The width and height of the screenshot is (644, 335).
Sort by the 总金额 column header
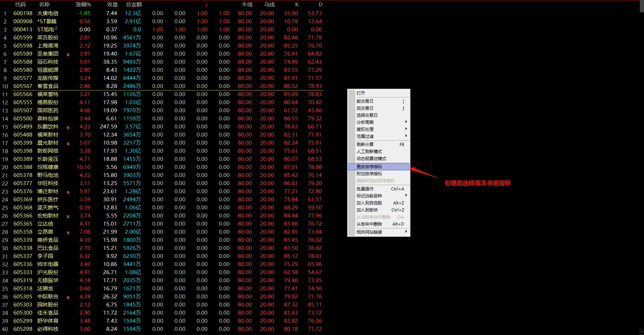tap(134, 5)
